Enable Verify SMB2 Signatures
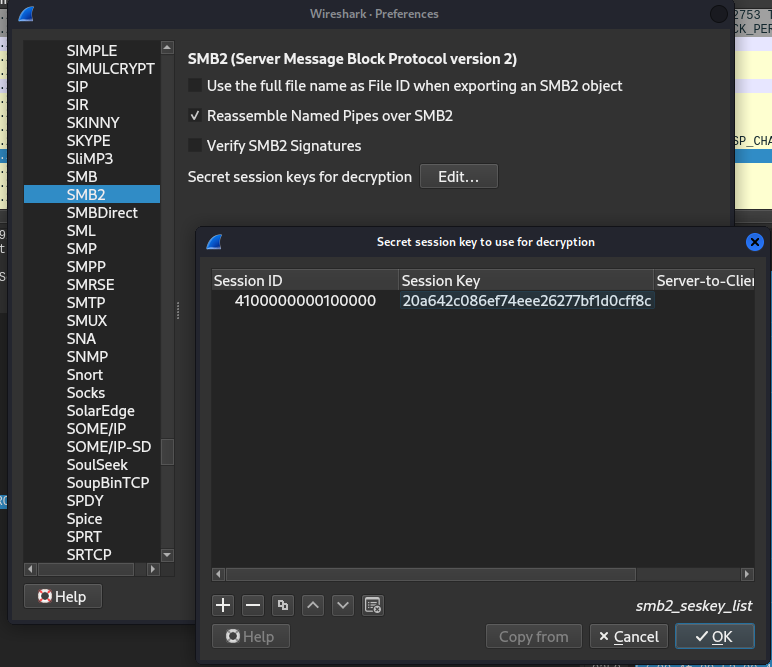Screen dimensions: 772x667 [195, 146]
